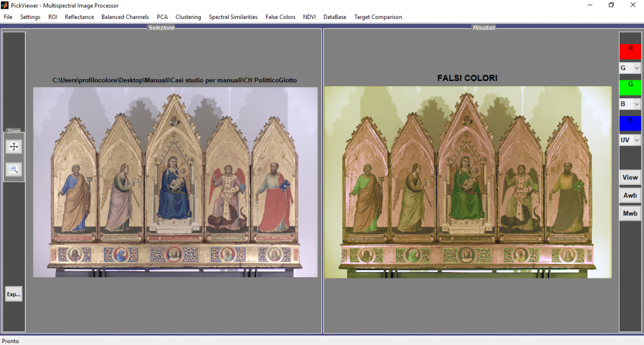Select the pan (move) tool in Zoom panel

click(14, 147)
